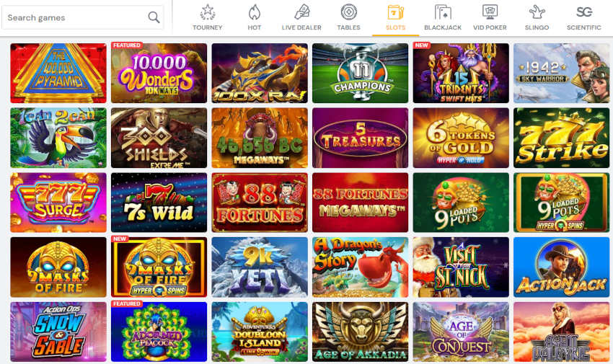Open the Blackjack category

(443, 17)
